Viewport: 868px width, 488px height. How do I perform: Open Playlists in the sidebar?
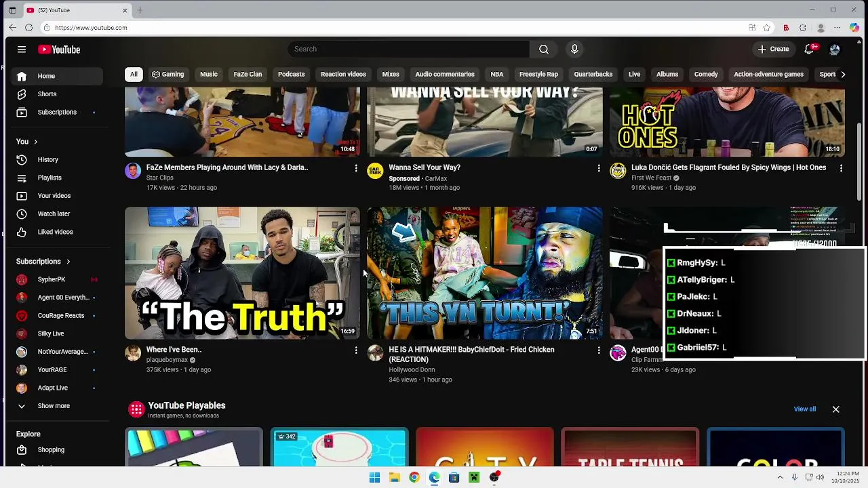[57, 178]
